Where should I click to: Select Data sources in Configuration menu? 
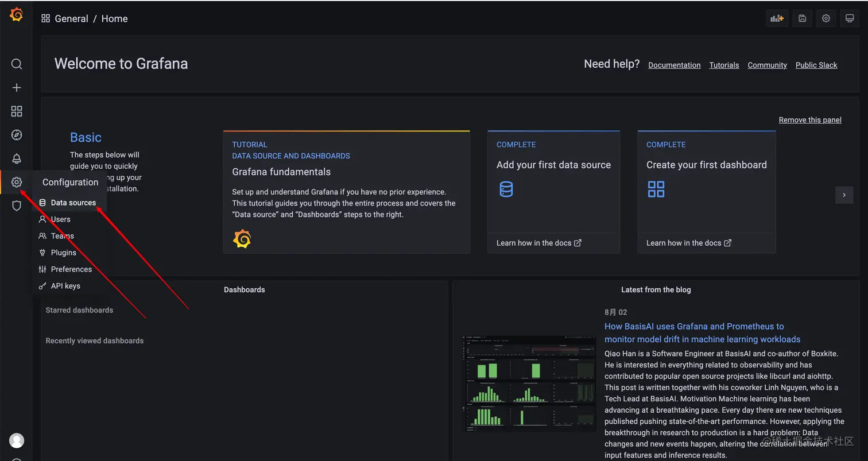pos(73,203)
